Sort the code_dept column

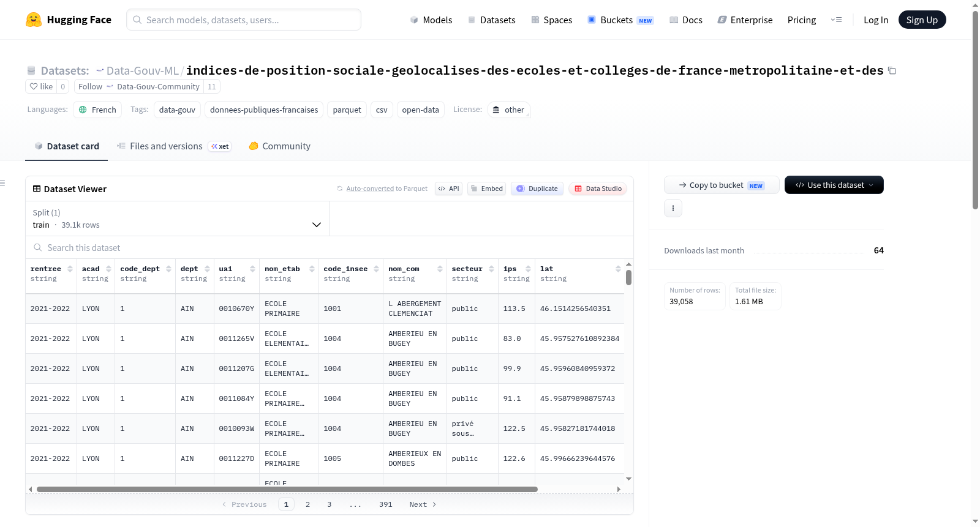[168, 269]
